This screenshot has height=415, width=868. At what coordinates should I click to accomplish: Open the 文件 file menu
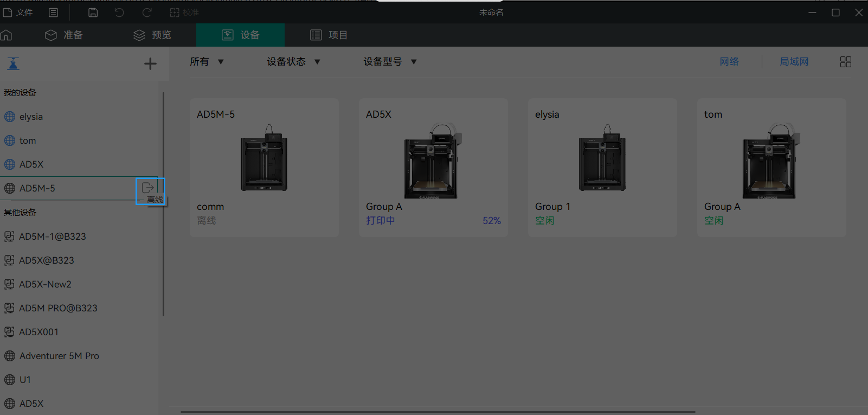(x=18, y=12)
